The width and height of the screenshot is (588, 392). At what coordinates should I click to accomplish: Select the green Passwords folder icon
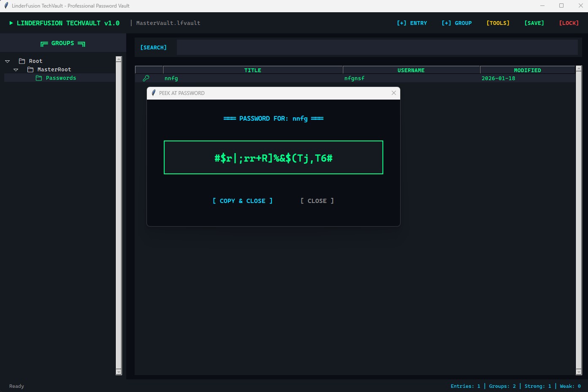pos(38,78)
